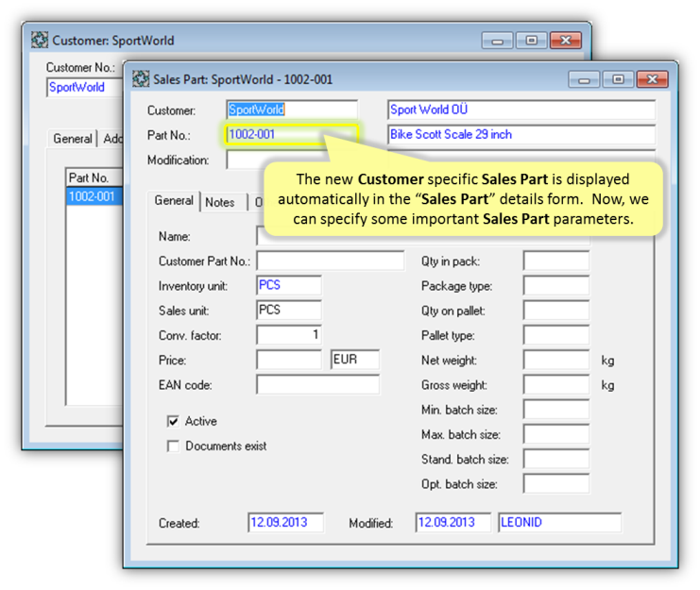This screenshot has height=590, width=700.
Task: Click the Sport World OÜ name field
Action: [x=521, y=110]
